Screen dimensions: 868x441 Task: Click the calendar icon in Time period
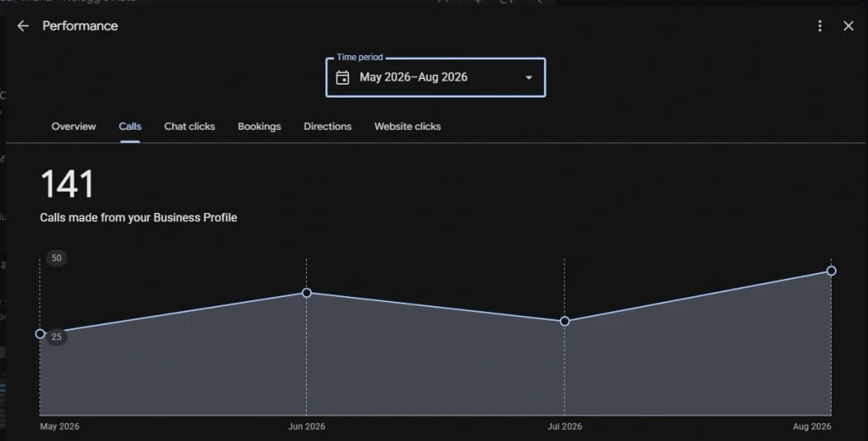[x=342, y=77]
